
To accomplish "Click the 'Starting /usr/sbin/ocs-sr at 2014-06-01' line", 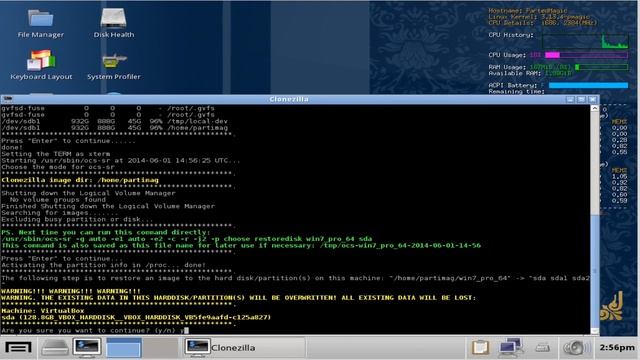I will (x=121, y=160).
